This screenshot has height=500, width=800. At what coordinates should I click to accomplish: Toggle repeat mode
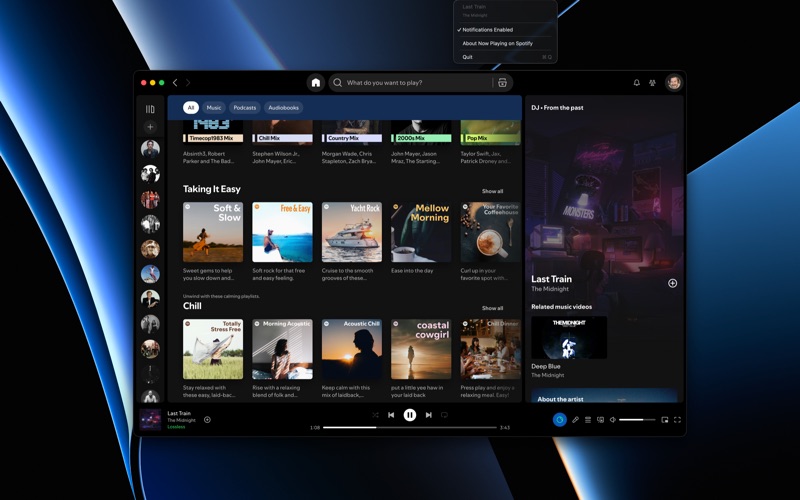(x=444, y=415)
